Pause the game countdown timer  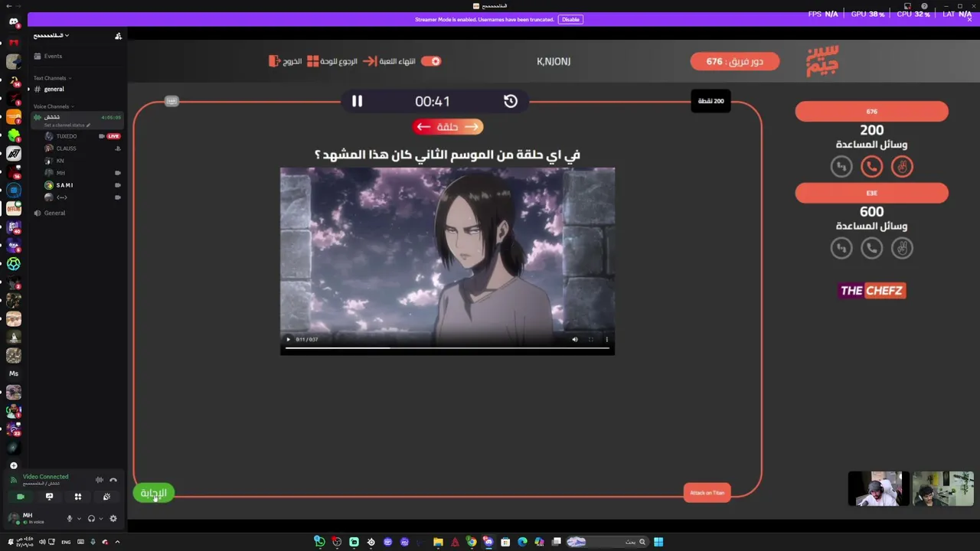(x=357, y=101)
